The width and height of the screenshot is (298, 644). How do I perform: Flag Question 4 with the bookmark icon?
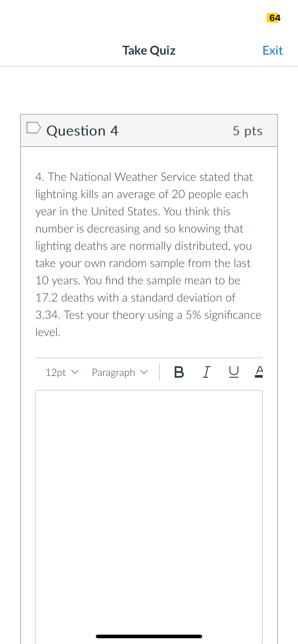click(x=33, y=127)
